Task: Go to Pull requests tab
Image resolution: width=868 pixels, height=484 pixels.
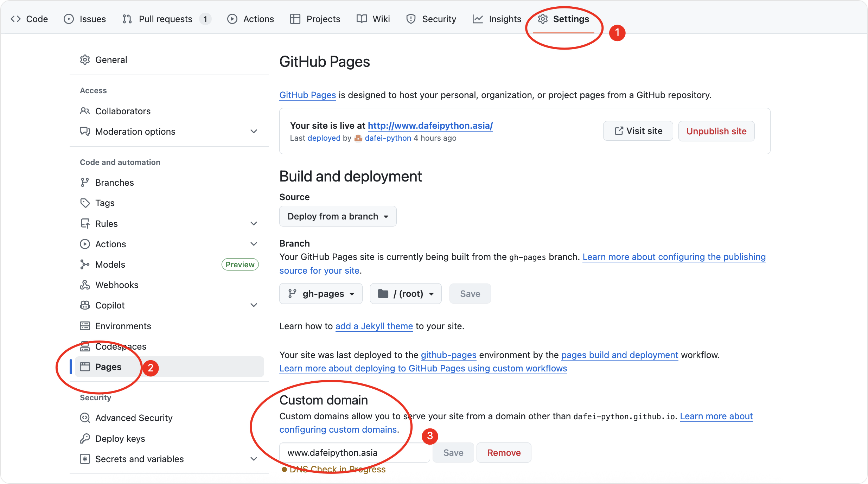Action: click(x=166, y=19)
